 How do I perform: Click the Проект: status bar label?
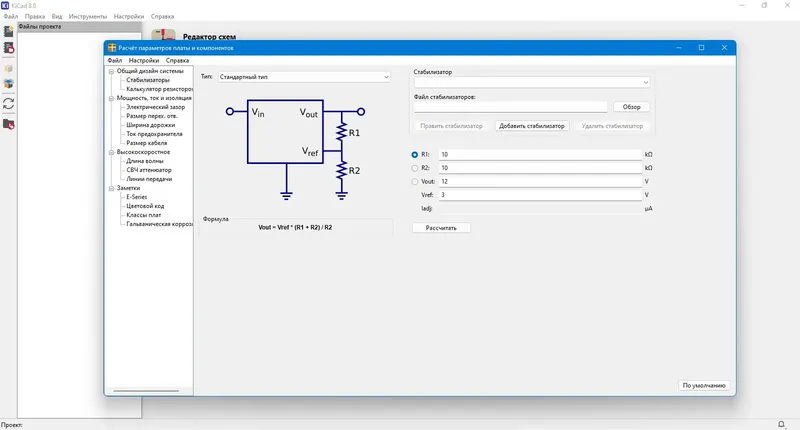(x=11, y=425)
